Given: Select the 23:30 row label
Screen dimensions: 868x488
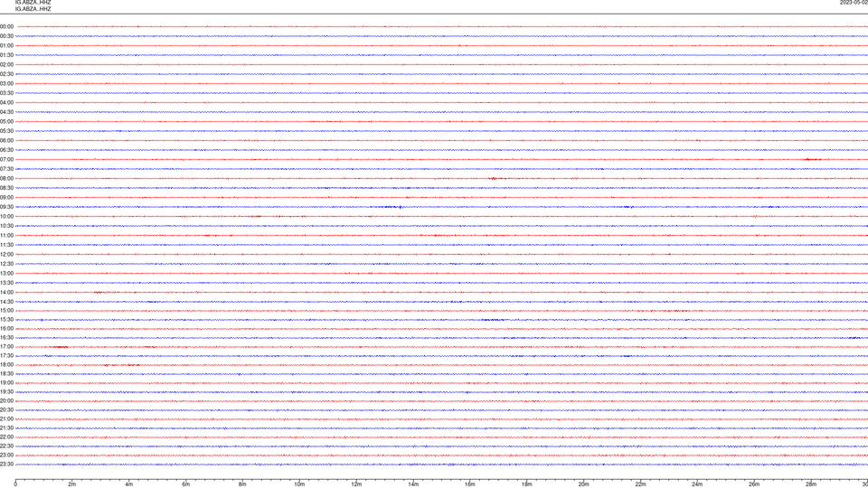Looking at the screenshot, I should pos(6,465).
